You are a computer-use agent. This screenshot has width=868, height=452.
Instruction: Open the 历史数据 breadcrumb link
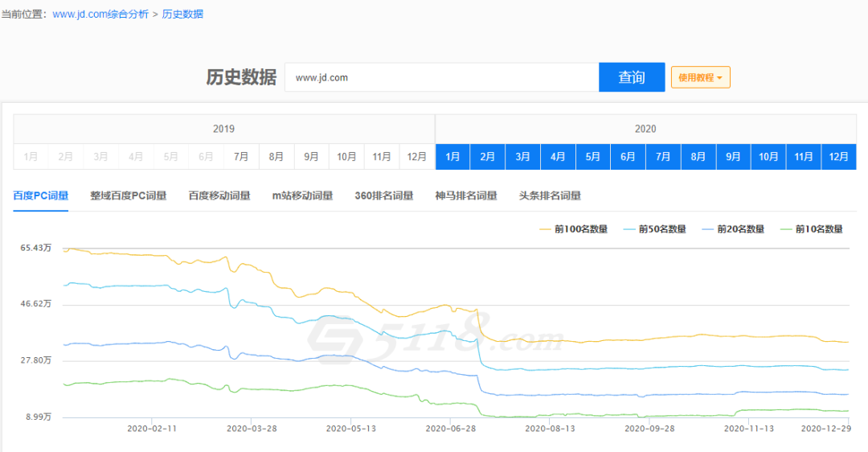182,14
